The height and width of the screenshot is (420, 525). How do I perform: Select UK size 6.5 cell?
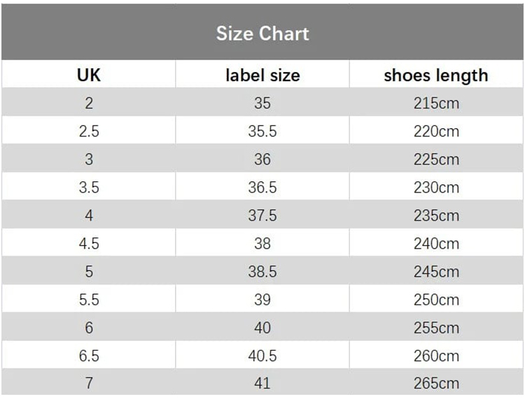(x=89, y=355)
